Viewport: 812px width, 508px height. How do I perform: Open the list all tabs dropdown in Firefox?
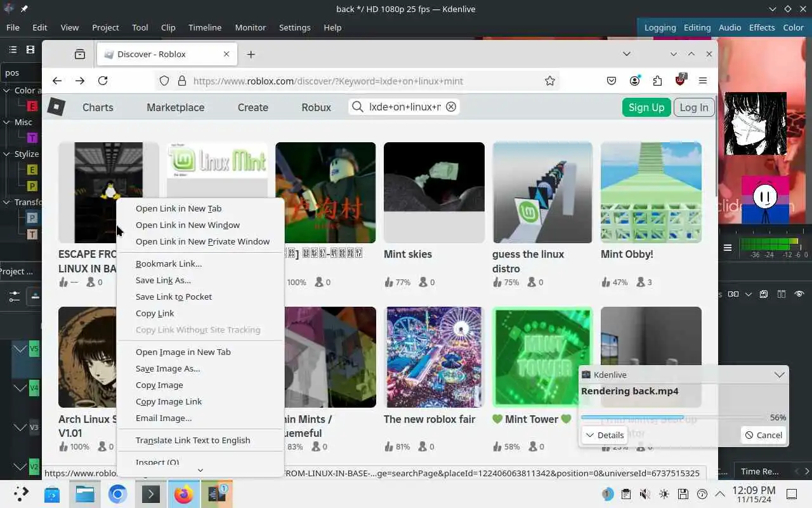point(626,54)
